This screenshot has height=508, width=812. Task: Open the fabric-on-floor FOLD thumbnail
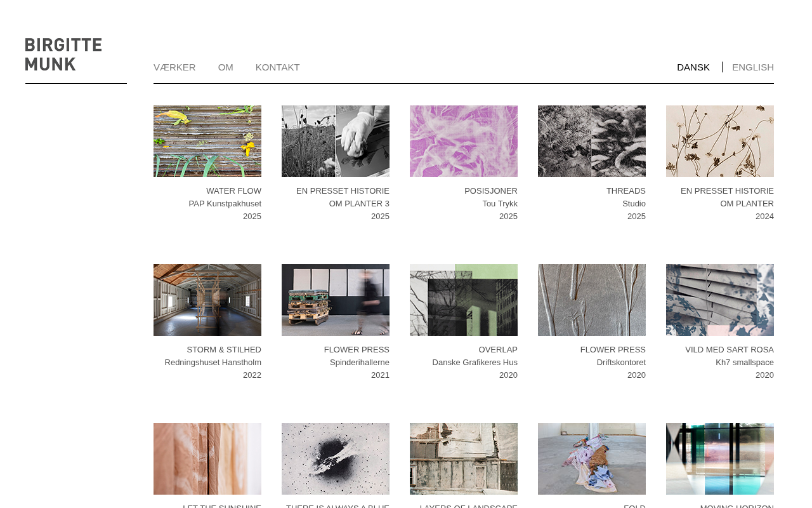click(x=592, y=458)
